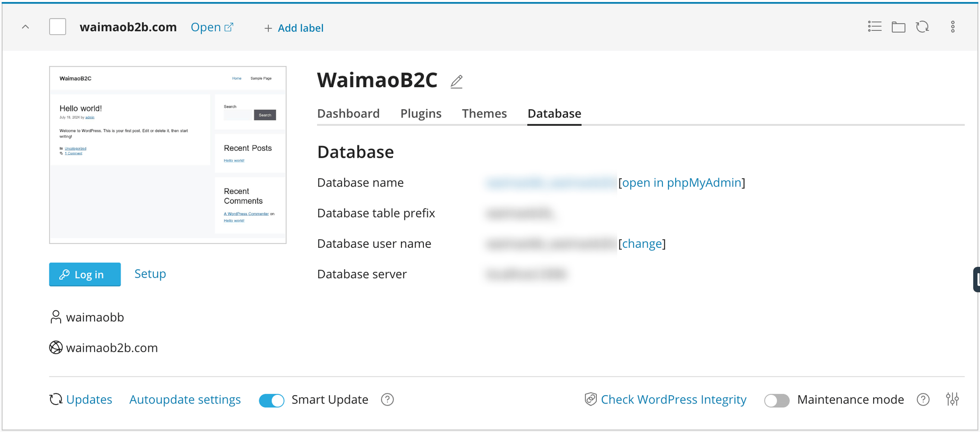Viewport: 980px width, 432px height.
Task: Click the Log in button
Action: point(85,274)
